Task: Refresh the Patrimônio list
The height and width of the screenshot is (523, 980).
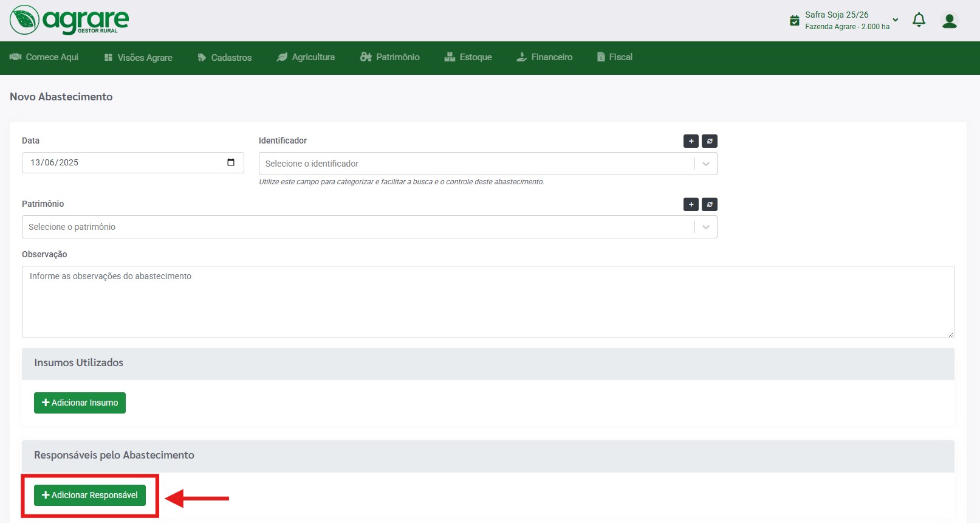Action: click(709, 204)
